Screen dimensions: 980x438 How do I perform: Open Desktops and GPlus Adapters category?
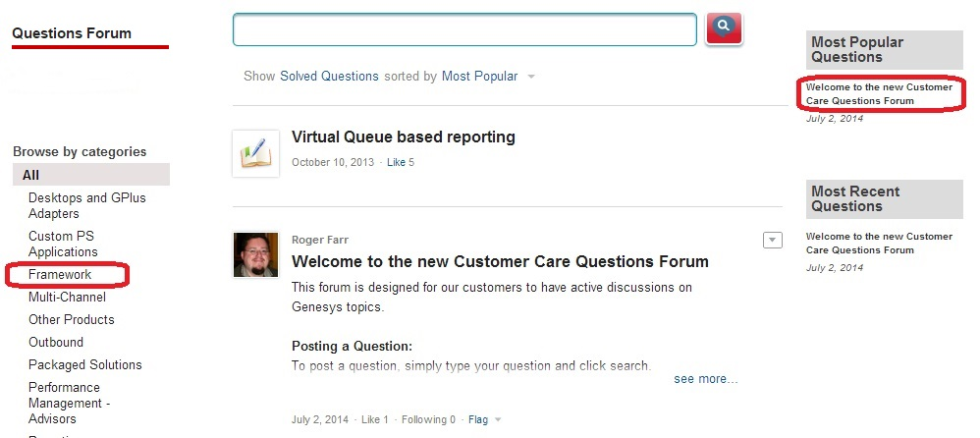click(x=86, y=205)
